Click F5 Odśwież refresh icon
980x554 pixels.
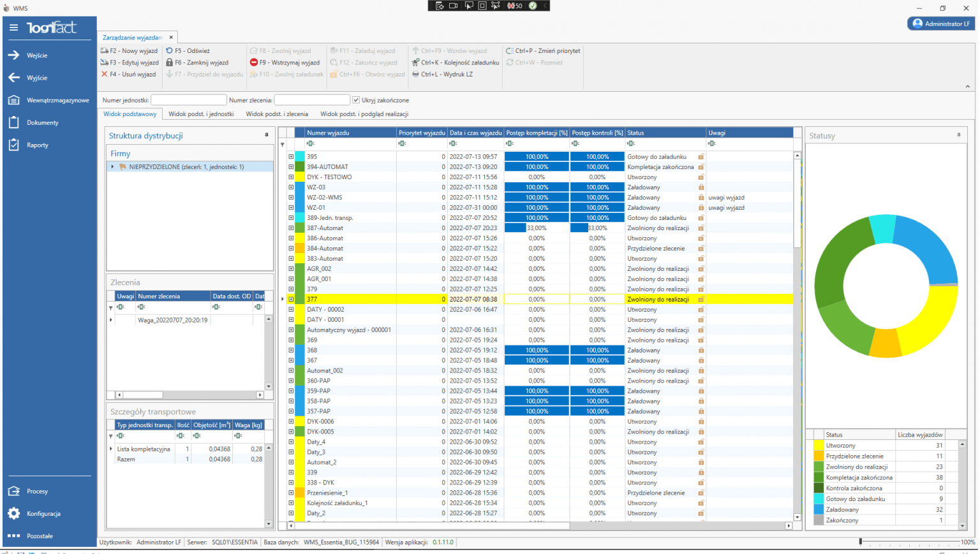[x=170, y=51]
